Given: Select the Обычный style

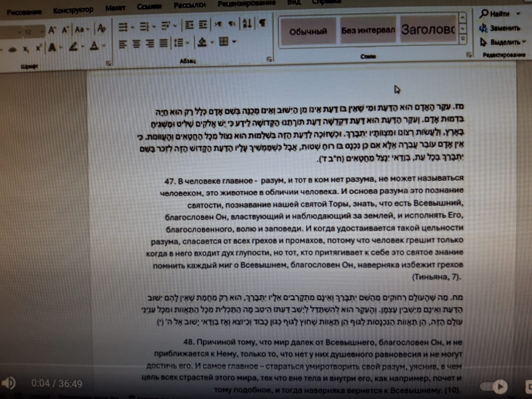Looking at the screenshot, I should click(x=308, y=32).
